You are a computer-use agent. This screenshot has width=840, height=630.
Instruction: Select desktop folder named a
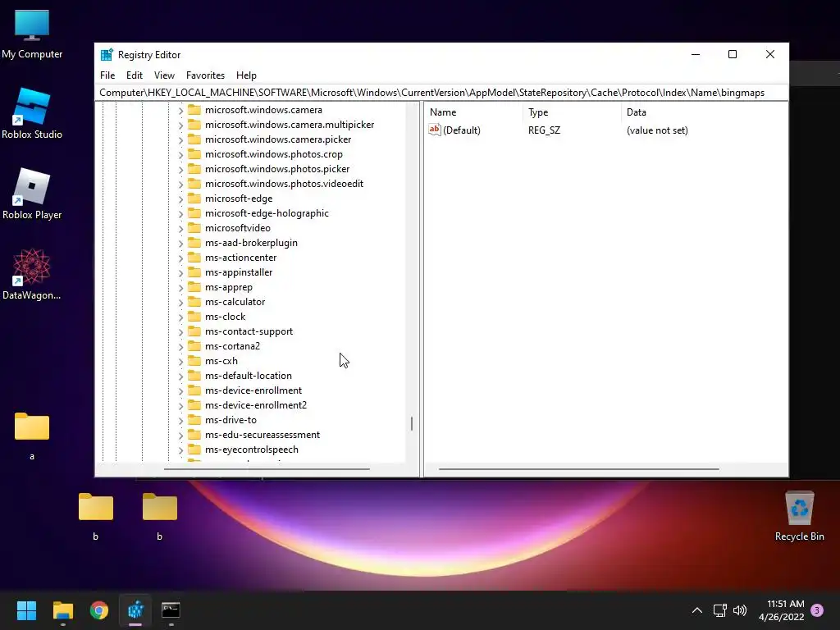(x=32, y=436)
